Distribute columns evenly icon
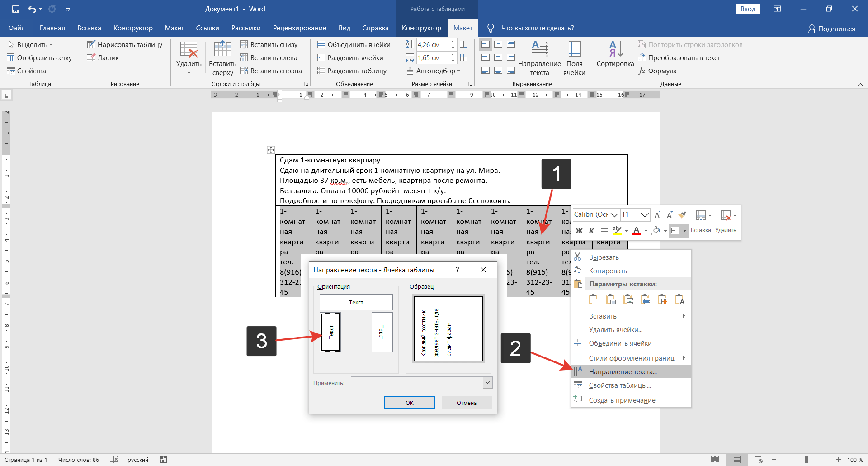 click(x=464, y=57)
